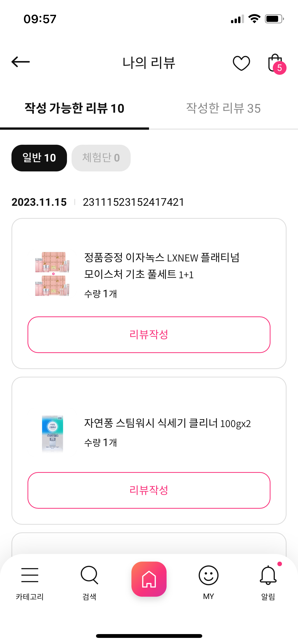Open 자연퐁 스팀워시 식세기 클리너 title
This screenshot has width=298, height=644.
coord(167,423)
